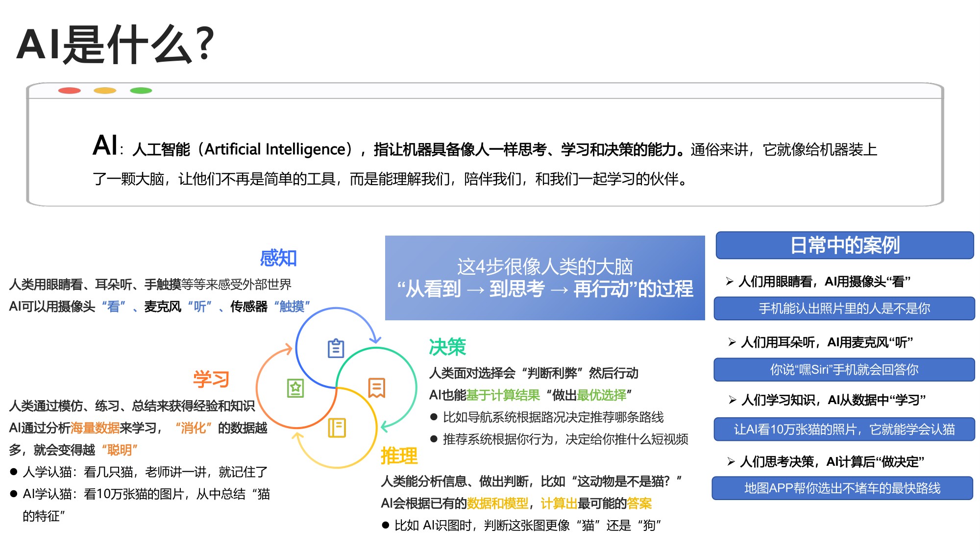Click the 让AI看10万张猫的照片 box

click(844, 429)
